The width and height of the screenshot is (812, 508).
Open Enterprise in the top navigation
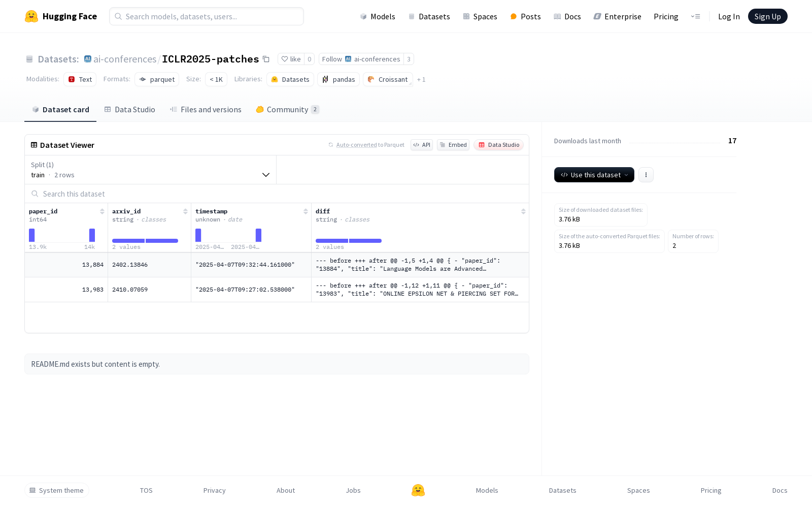pyautogui.click(x=618, y=16)
